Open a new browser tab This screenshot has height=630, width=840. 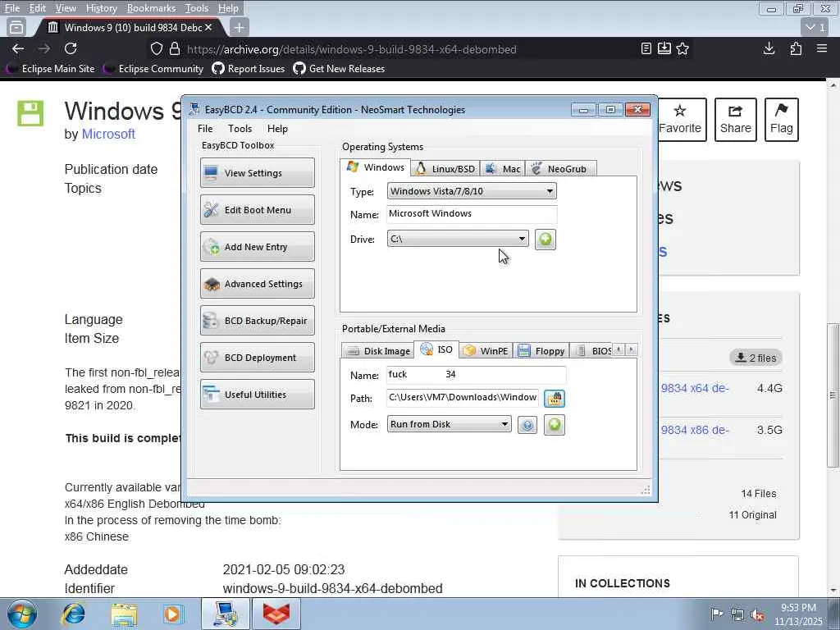[x=239, y=27]
